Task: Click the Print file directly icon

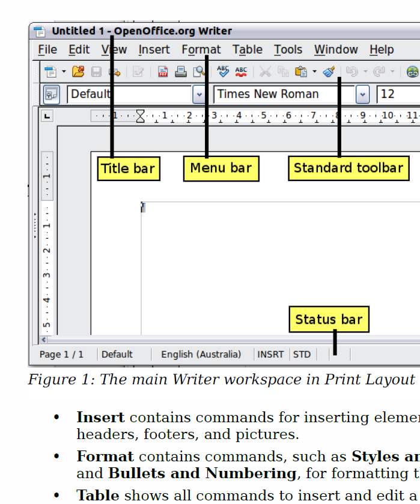Action: click(181, 72)
